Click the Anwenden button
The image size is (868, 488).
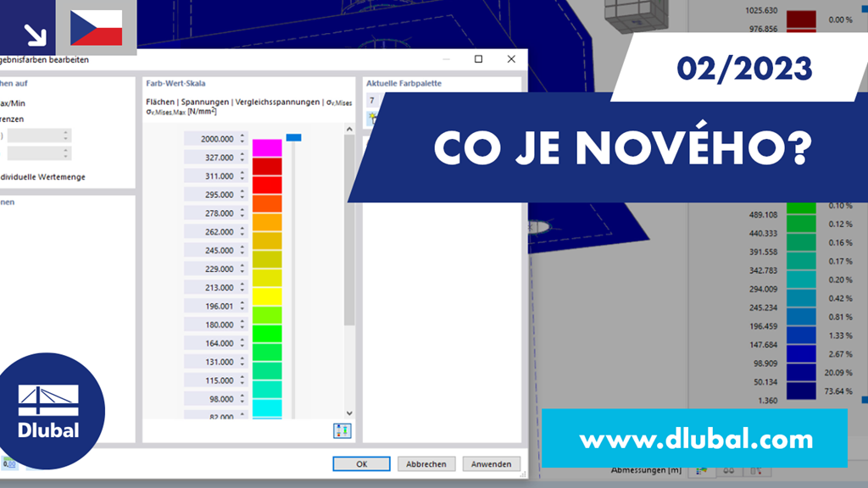(x=491, y=463)
